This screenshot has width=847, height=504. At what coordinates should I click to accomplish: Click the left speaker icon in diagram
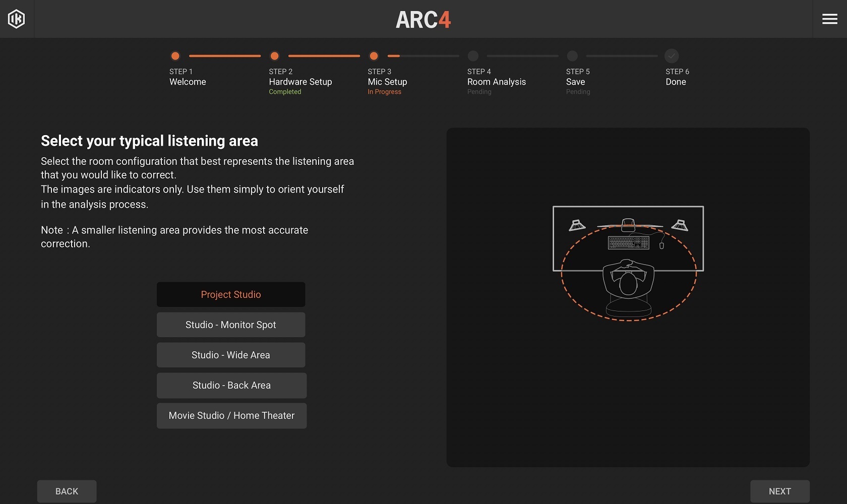point(577,225)
